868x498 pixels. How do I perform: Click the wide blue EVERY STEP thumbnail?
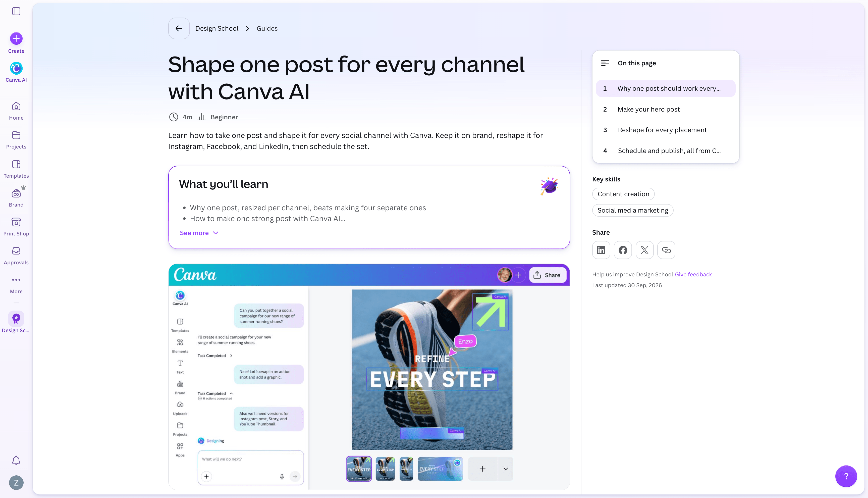point(440,469)
